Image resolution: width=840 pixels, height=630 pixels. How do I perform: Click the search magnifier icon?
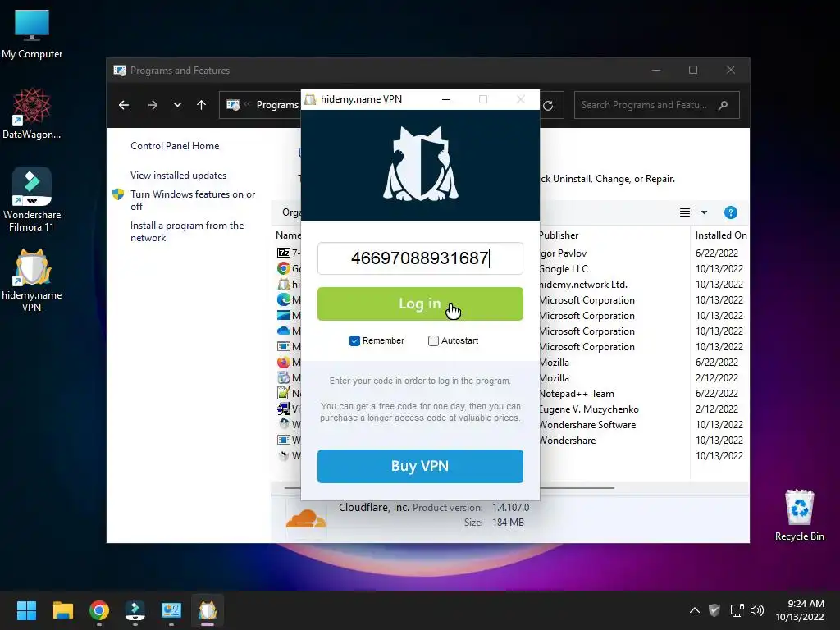(x=724, y=105)
